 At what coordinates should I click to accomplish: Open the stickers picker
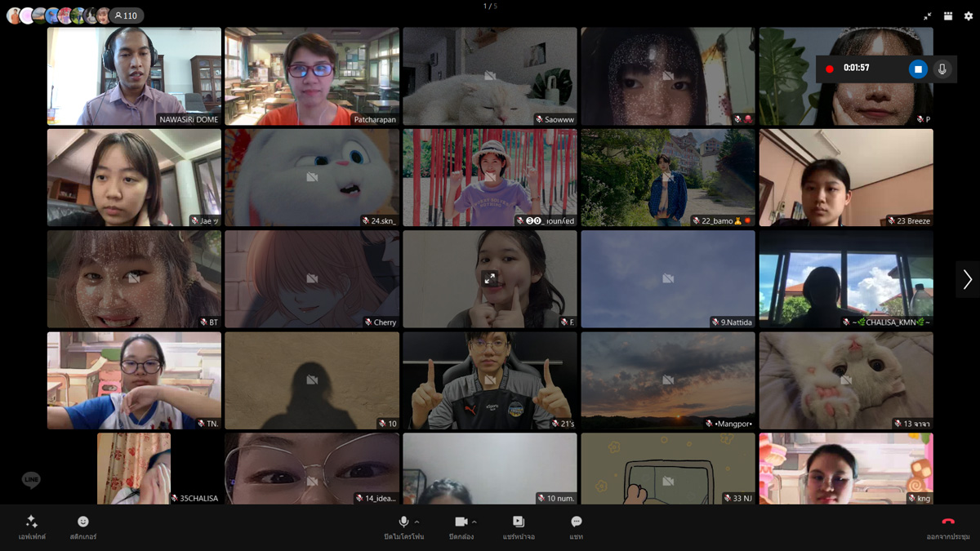point(83,527)
